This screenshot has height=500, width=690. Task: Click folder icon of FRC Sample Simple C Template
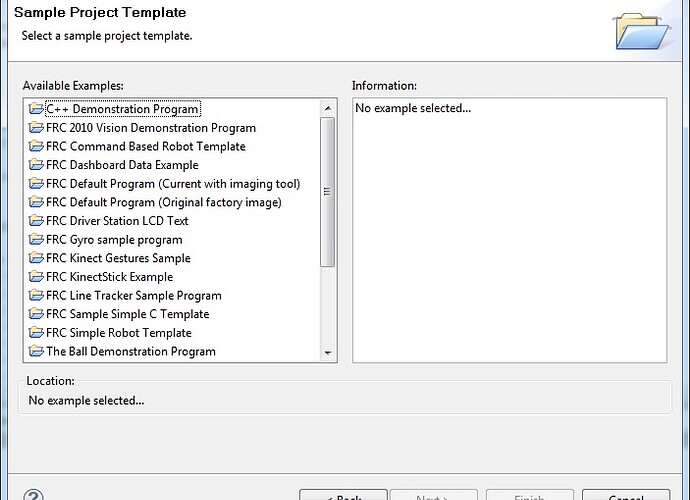[36, 314]
